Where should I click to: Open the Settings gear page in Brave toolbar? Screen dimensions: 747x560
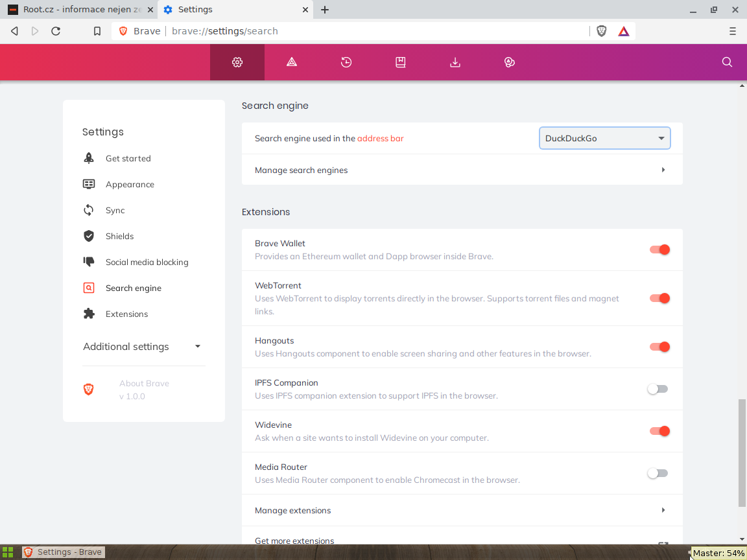pyautogui.click(x=237, y=62)
